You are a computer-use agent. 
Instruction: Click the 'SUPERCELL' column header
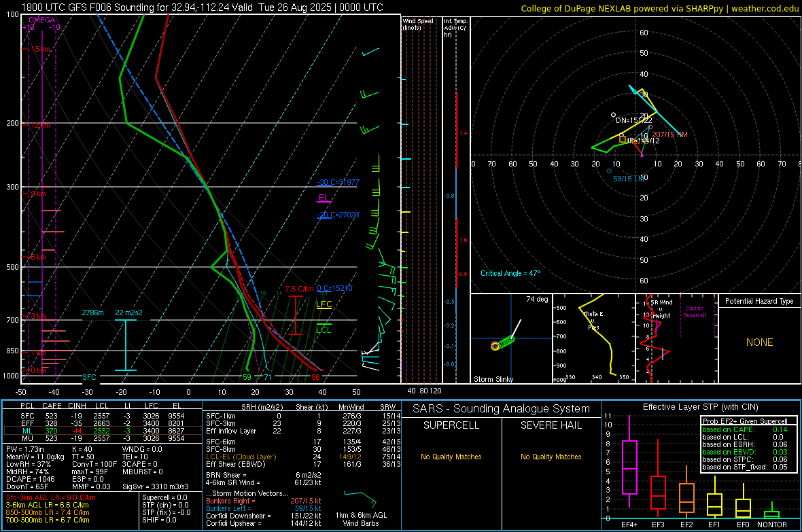click(451, 425)
